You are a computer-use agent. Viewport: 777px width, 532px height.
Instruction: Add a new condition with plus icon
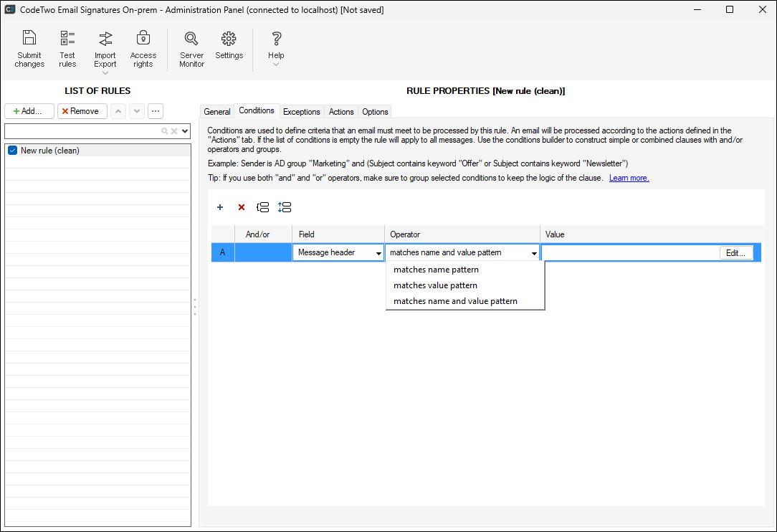(x=220, y=207)
